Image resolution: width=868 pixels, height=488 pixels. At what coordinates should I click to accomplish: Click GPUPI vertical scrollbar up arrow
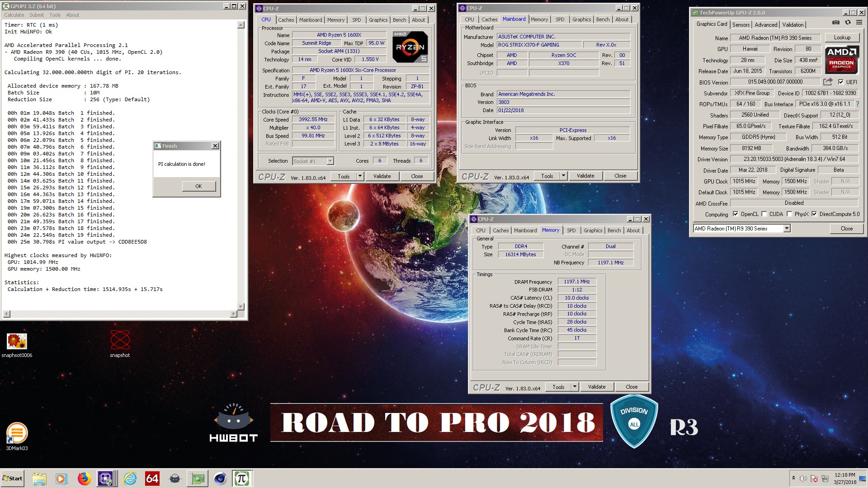pos(241,25)
